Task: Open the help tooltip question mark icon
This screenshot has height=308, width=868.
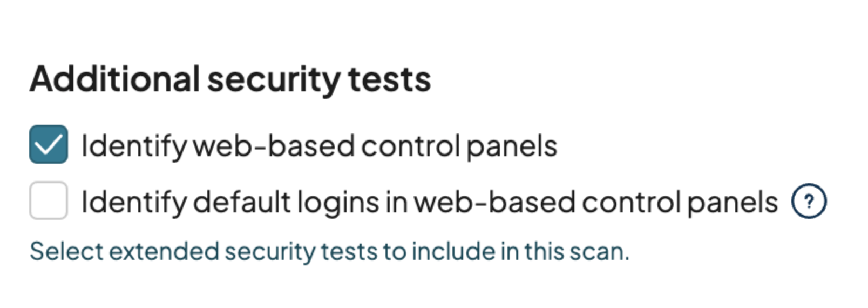Action: [x=808, y=201]
